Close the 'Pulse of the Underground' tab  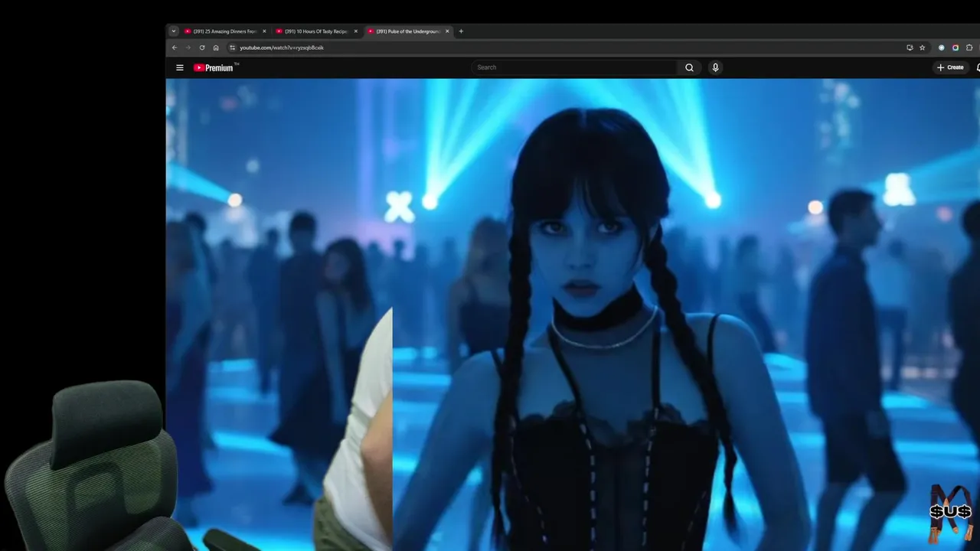(447, 31)
